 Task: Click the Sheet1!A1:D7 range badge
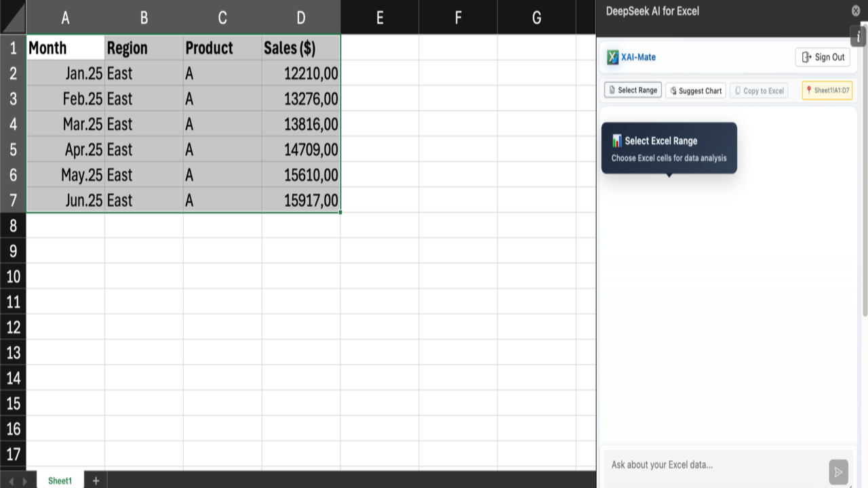[827, 91]
